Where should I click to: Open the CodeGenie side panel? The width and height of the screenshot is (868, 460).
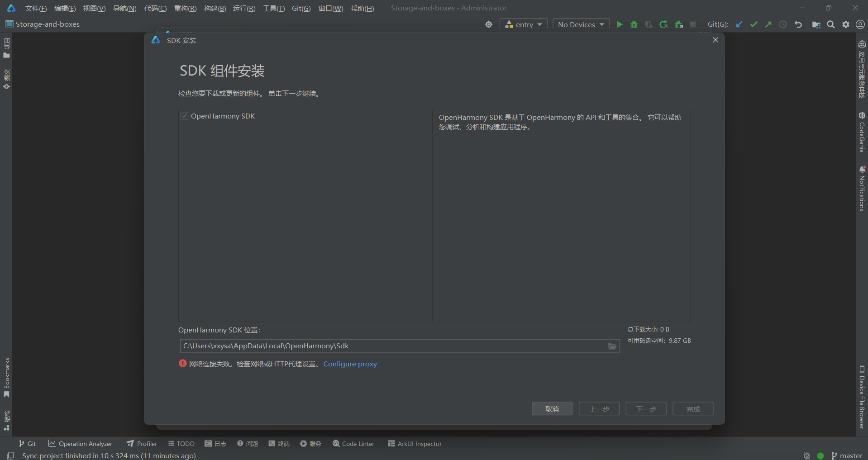click(862, 132)
